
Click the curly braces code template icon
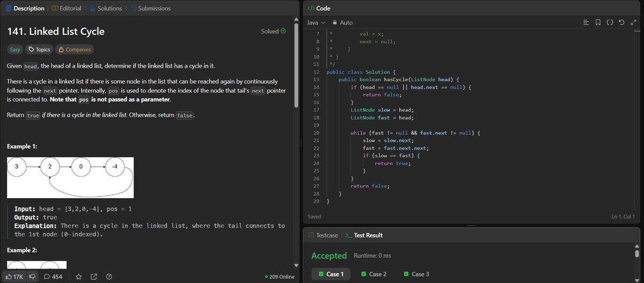(x=610, y=23)
